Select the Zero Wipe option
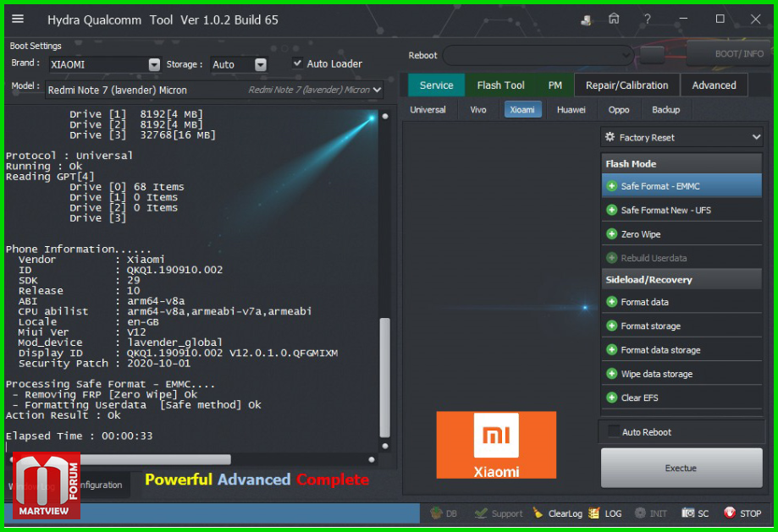Screen dimensions: 778x532 pyautogui.click(x=640, y=234)
